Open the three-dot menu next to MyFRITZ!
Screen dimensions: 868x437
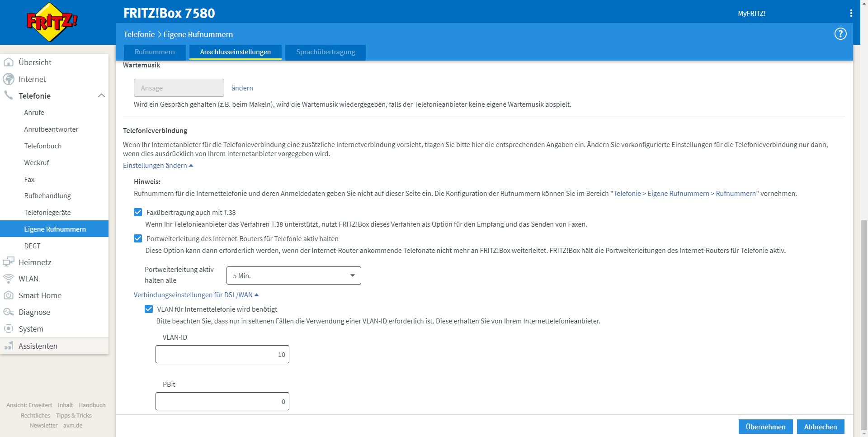click(851, 14)
